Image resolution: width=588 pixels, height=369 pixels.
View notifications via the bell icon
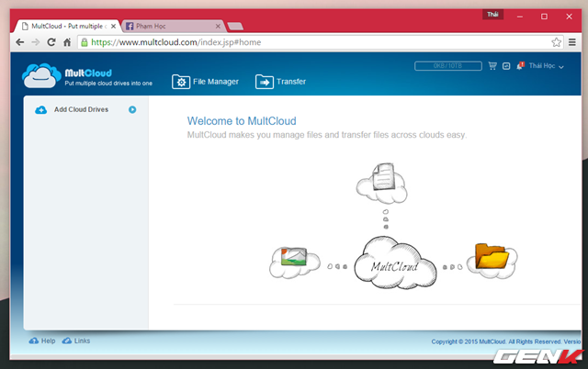pyautogui.click(x=520, y=66)
